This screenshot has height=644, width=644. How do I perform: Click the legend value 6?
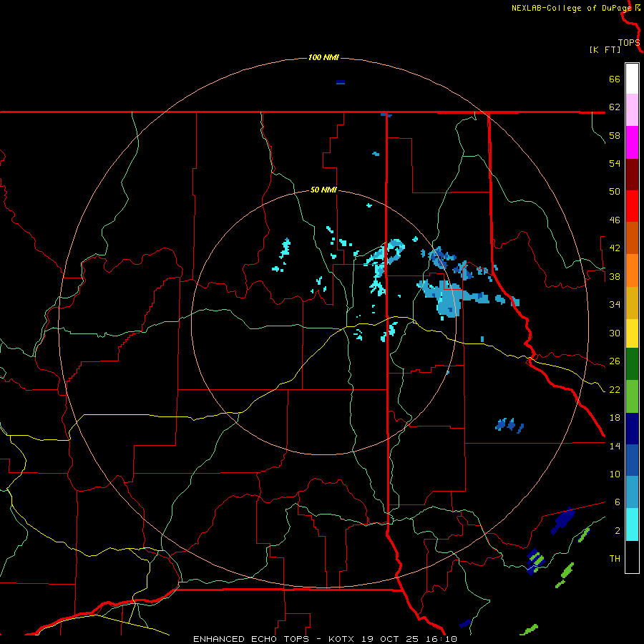(617, 502)
